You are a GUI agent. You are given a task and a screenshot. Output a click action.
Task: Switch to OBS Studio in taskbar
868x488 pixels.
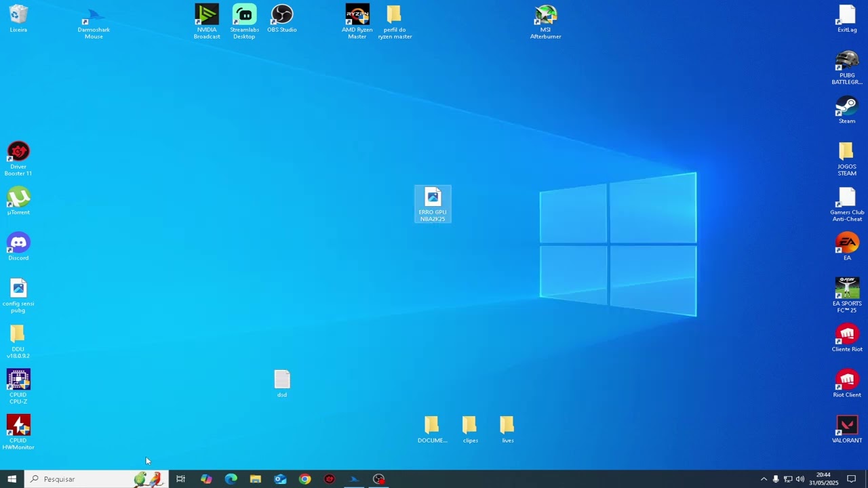(x=379, y=479)
